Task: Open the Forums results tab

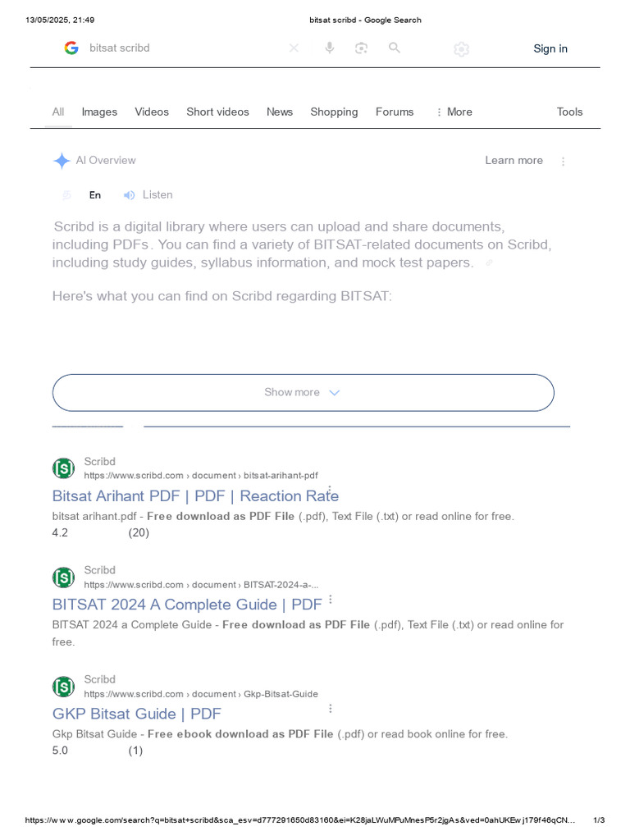Action: 395,112
